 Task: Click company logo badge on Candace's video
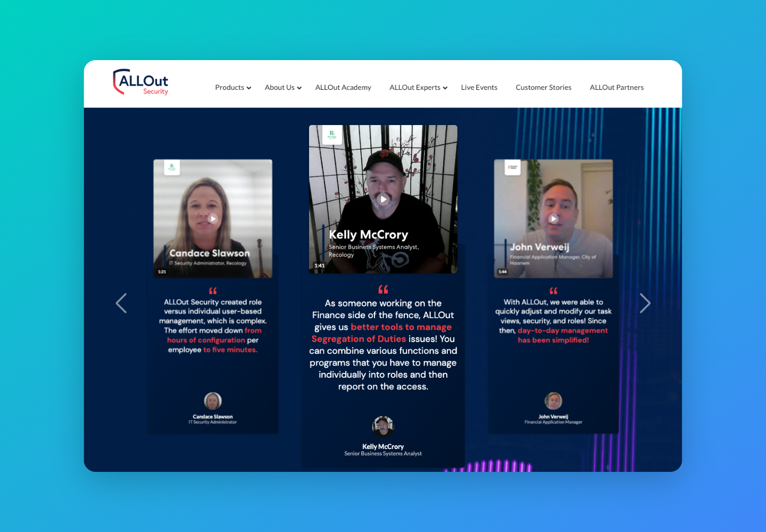(172, 168)
